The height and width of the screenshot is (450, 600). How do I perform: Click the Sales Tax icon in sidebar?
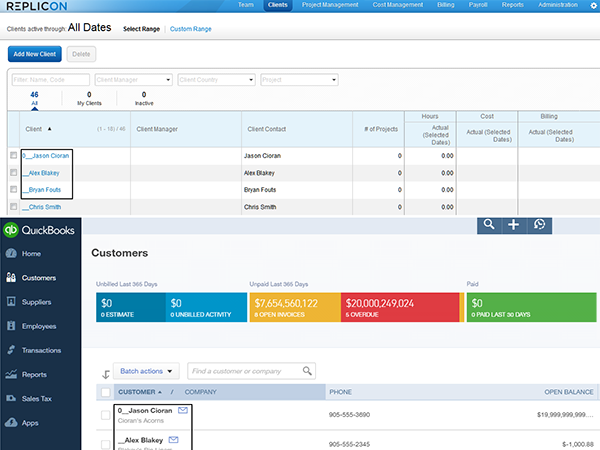11,398
